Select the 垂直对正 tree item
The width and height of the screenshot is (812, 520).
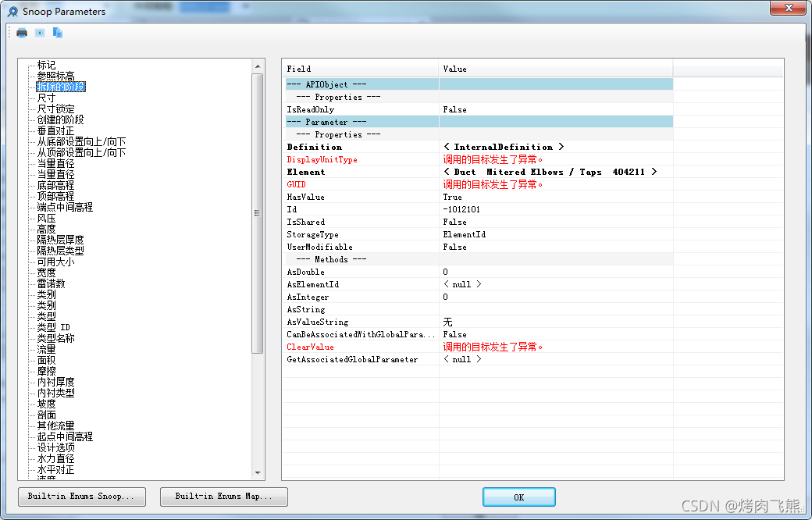[x=55, y=130]
